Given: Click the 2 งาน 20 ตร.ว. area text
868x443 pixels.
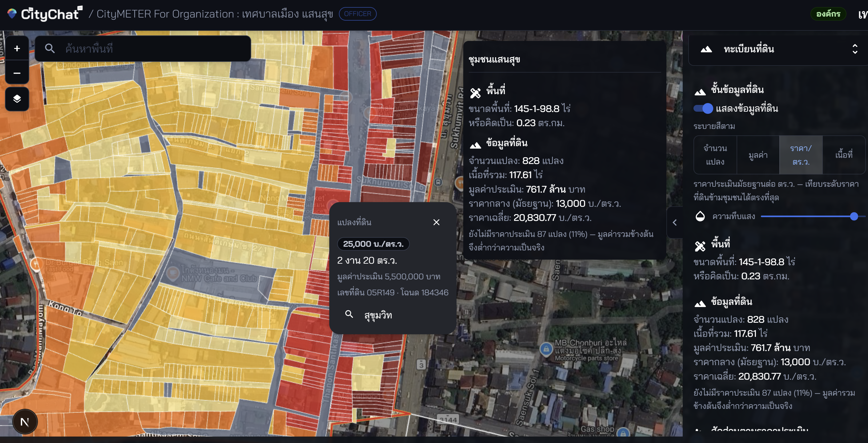Looking at the screenshot, I should (367, 260).
